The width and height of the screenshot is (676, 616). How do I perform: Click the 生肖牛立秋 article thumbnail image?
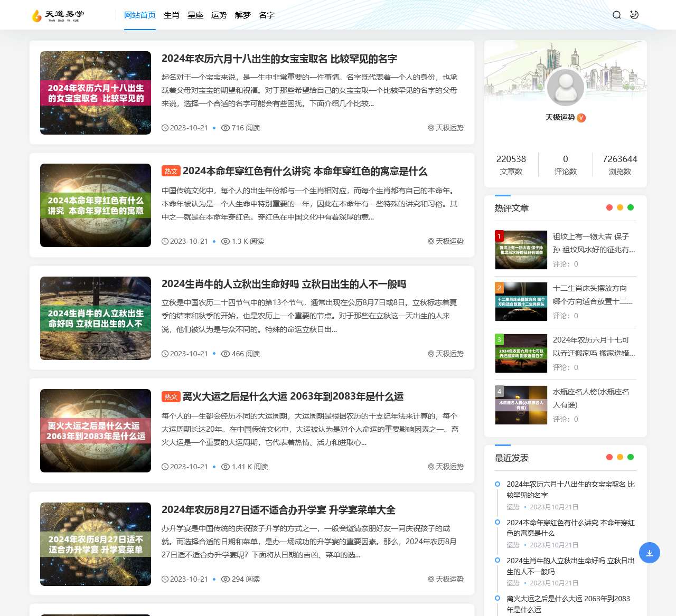pyautogui.click(x=95, y=318)
